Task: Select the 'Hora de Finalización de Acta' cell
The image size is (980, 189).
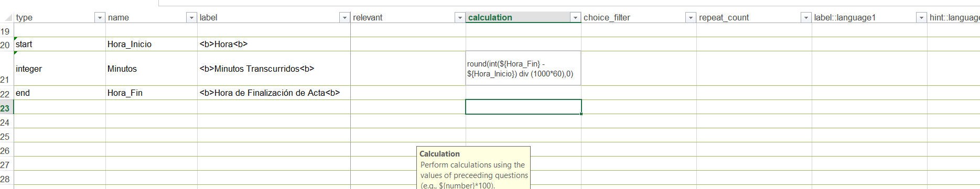Action: tap(274, 93)
